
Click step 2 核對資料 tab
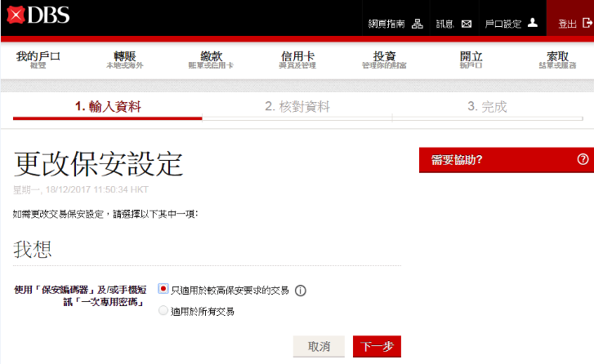click(x=297, y=106)
